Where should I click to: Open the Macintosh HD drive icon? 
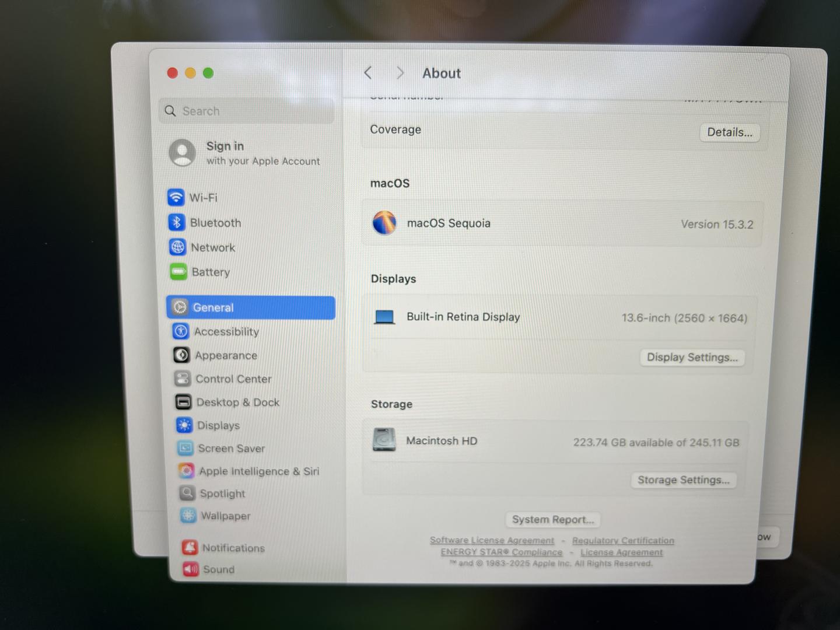pyautogui.click(x=384, y=440)
